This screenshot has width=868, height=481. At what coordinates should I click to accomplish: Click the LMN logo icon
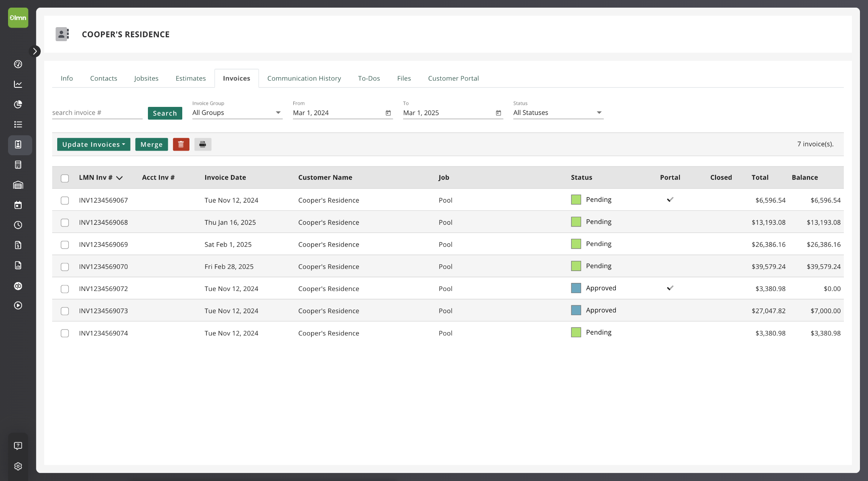coord(18,18)
